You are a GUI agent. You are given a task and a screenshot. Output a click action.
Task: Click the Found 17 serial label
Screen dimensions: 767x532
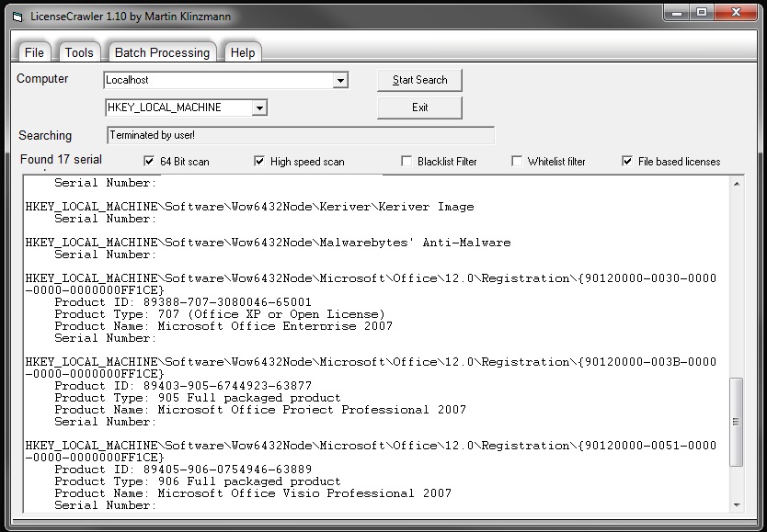tap(61, 159)
